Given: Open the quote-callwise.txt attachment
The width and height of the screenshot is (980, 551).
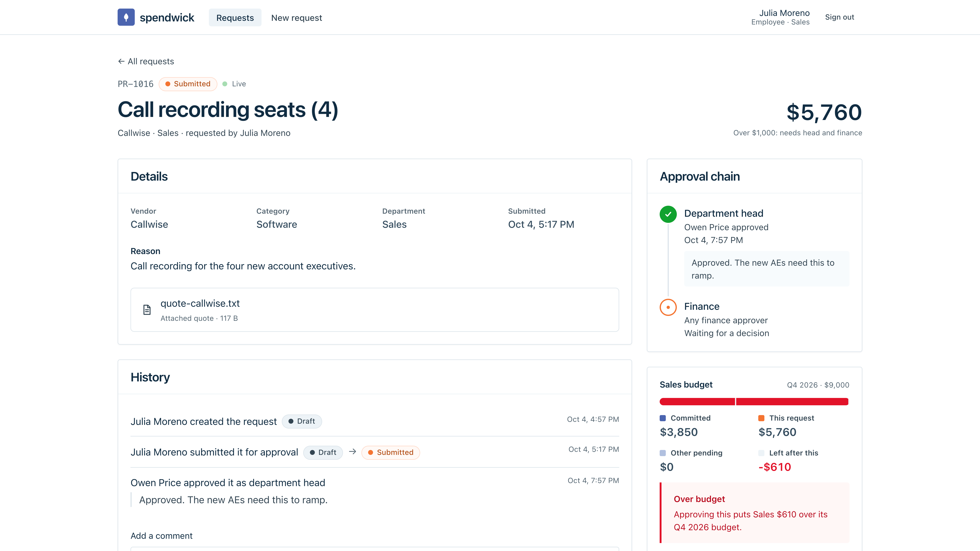Looking at the screenshot, I should pos(374,310).
